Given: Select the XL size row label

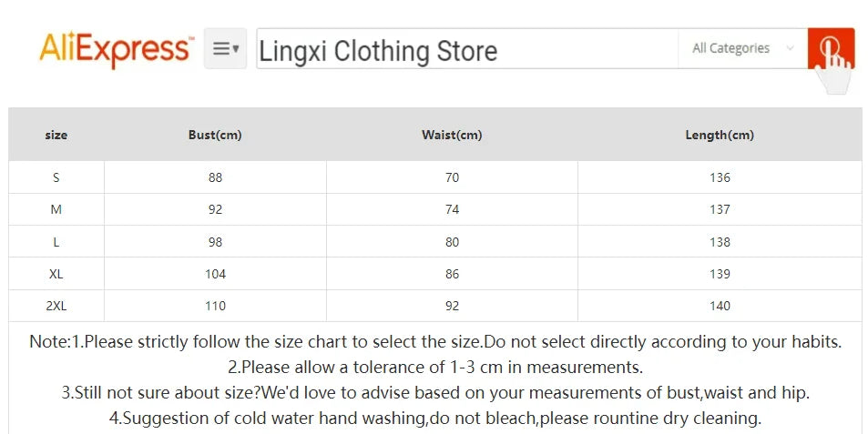Looking at the screenshot, I should pos(56,274).
